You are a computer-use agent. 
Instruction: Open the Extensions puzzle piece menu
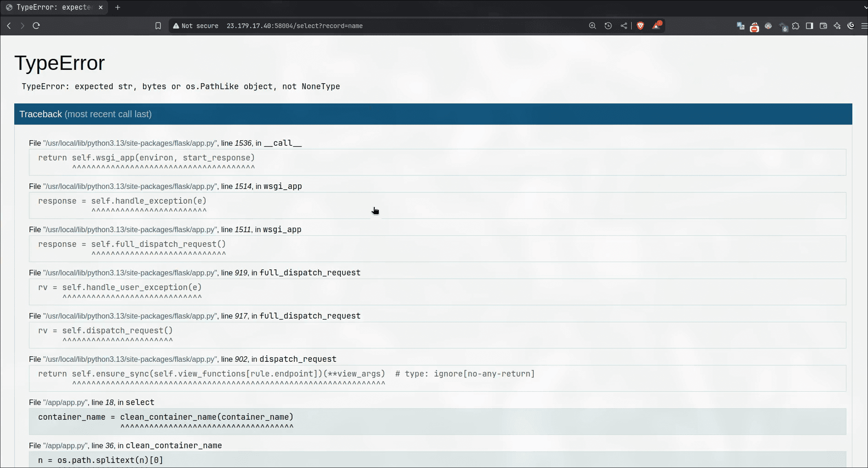796,26
